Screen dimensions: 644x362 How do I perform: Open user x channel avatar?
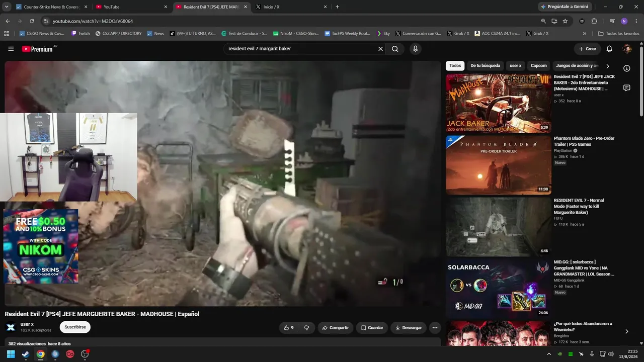tap(11, 327)
